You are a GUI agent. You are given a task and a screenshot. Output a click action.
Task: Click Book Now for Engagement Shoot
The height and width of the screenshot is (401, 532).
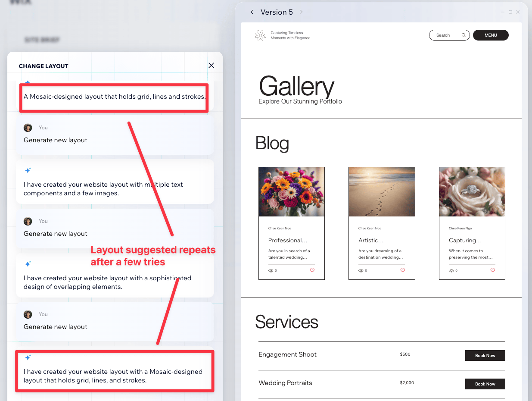point(485,355)
